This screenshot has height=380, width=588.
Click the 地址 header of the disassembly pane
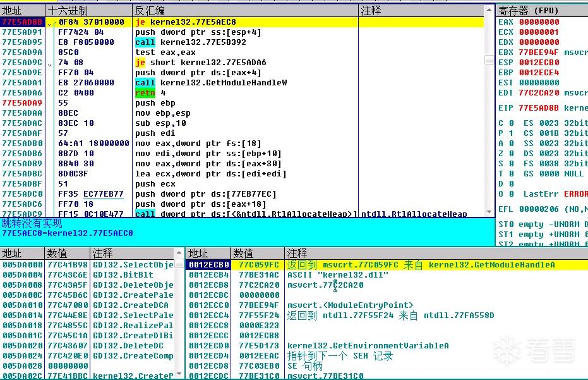pos(23,11)
